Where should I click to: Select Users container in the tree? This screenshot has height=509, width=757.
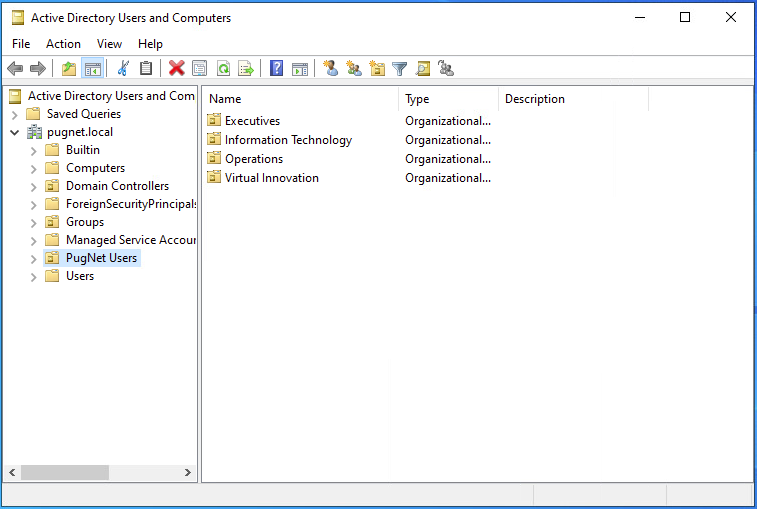[80, 276]
